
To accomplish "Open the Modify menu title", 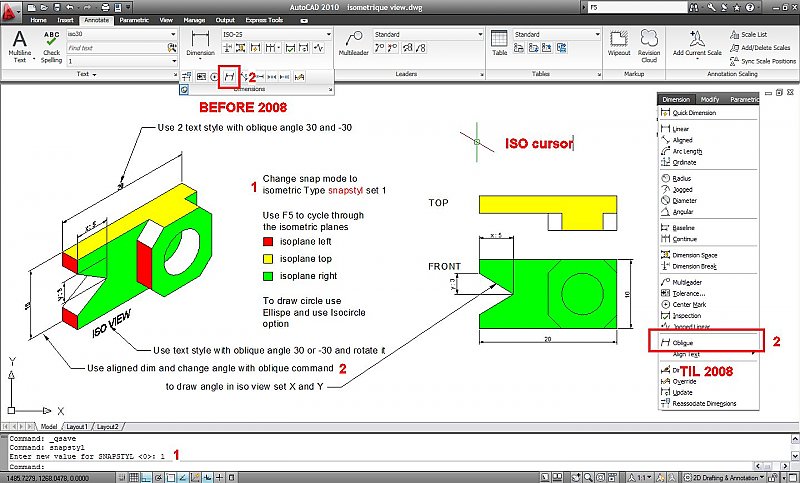I will 710,99.
